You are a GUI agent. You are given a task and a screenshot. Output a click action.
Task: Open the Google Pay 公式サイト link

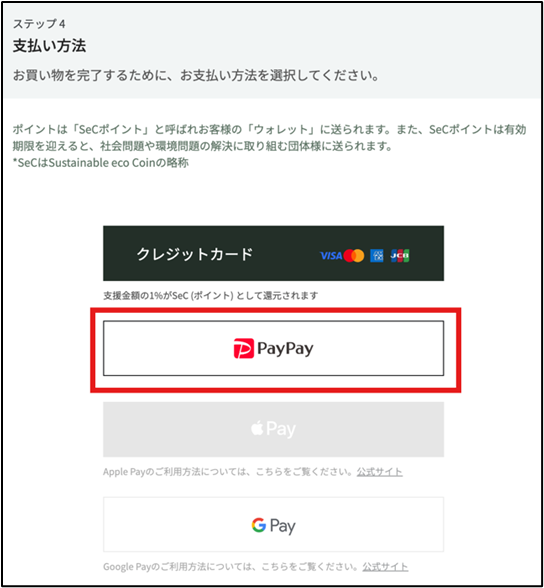pyautogui.click(x=385, y=567)
